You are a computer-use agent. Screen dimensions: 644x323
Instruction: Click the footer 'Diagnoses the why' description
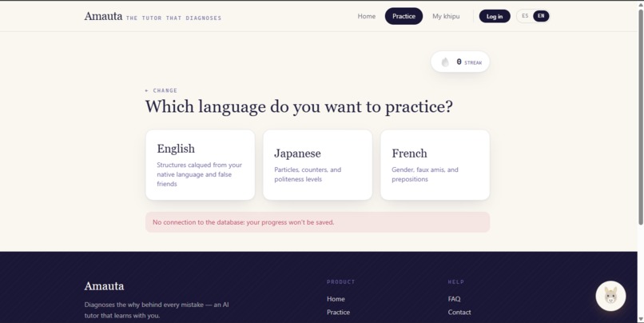click(x=157, y=310)
